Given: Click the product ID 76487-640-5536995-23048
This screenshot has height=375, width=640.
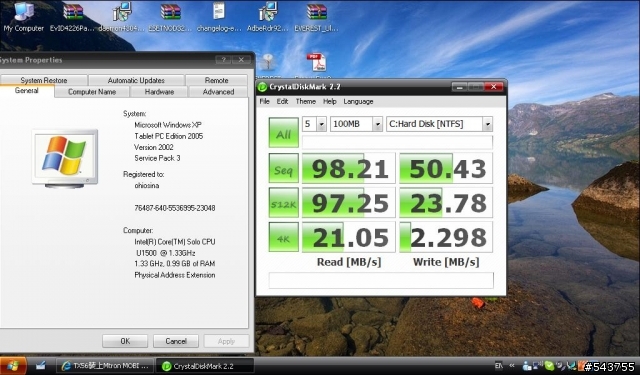Looking at the screenshot, I should 175,208.
